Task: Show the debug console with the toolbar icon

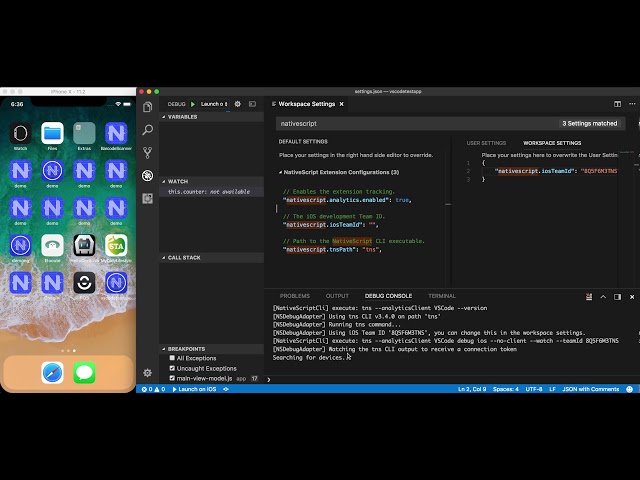Action: [x=253, y=104]
